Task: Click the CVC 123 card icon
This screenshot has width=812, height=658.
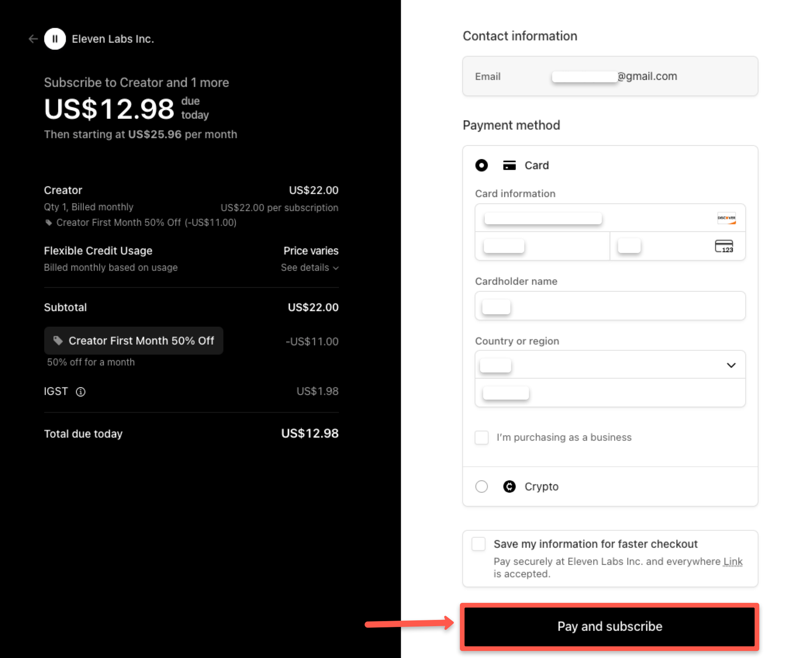Action: [x=725, y=246]
